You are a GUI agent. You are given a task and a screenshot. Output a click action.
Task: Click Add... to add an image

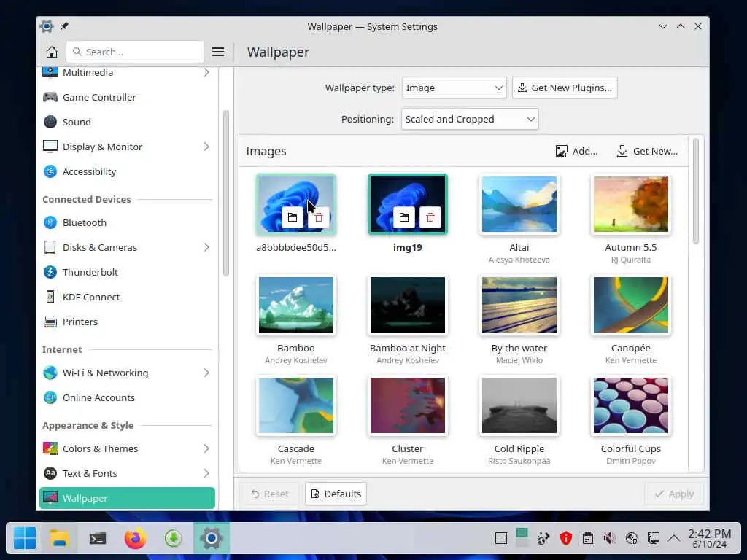tap(576, 151)
